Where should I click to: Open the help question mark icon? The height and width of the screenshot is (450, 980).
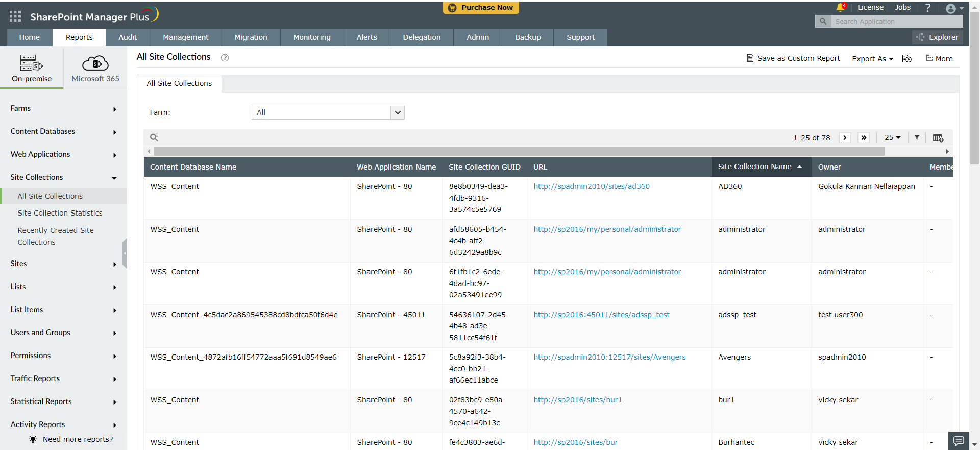tap(928, 8)
